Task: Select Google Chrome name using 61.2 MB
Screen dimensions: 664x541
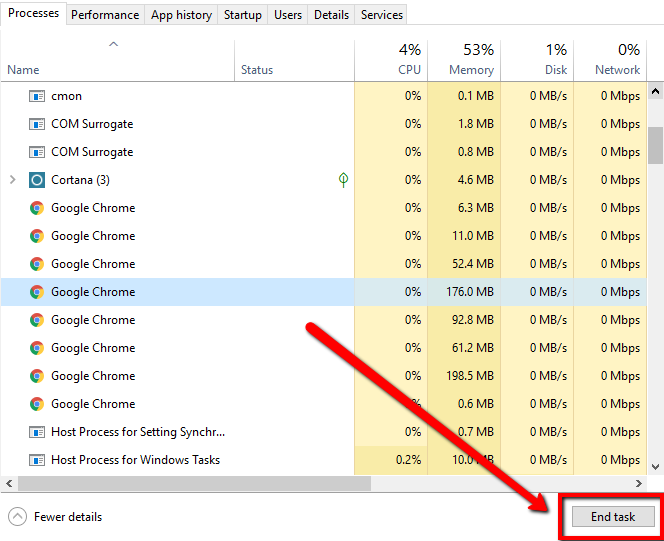Action: pyautogui.click(x=93, y=348)
